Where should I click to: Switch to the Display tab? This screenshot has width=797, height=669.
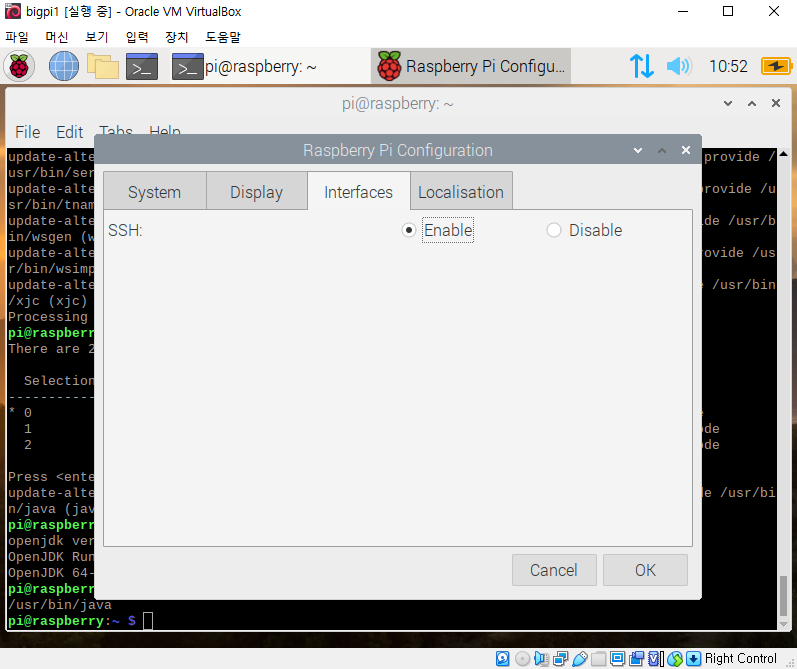[257, 192]
